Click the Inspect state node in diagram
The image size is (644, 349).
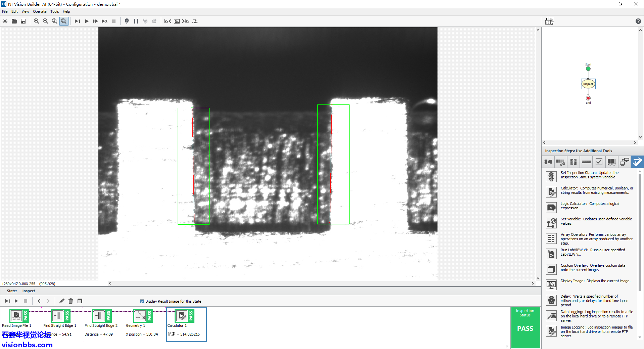[x=588, y=84]
